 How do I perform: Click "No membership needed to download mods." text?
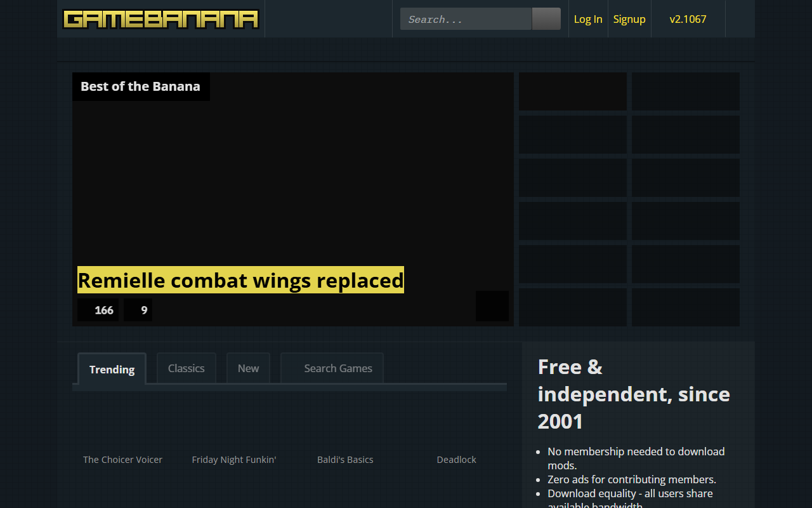click(x=636, y=458)
